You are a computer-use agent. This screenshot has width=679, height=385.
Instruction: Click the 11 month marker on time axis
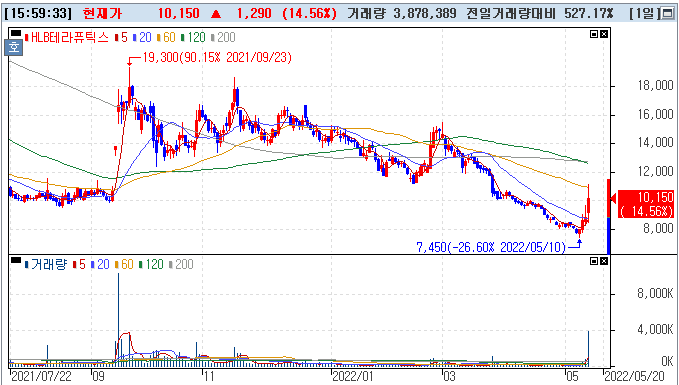(x=210, y=376)
